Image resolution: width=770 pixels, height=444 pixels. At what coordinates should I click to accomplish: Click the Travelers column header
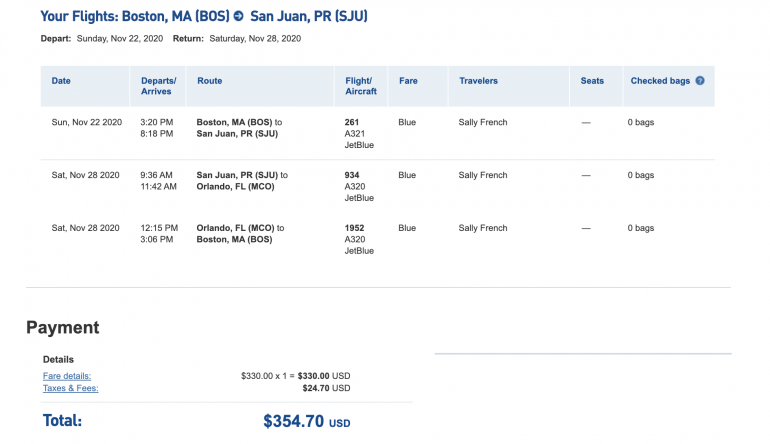pos(478,81)
